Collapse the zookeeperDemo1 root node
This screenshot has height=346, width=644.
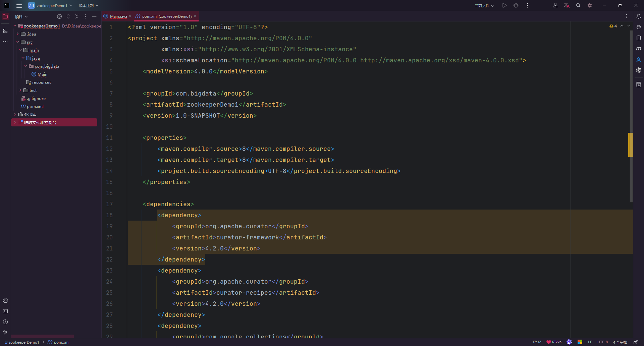pos(15,26)
